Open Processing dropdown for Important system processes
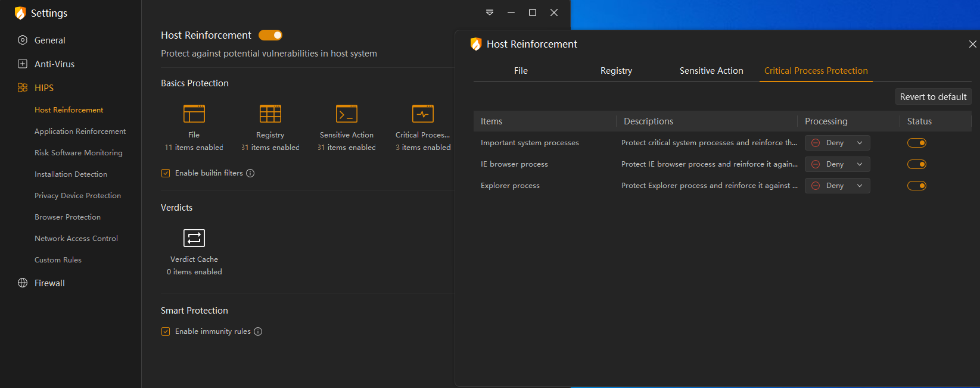The image size is (980, 388). tap(837, 143)
